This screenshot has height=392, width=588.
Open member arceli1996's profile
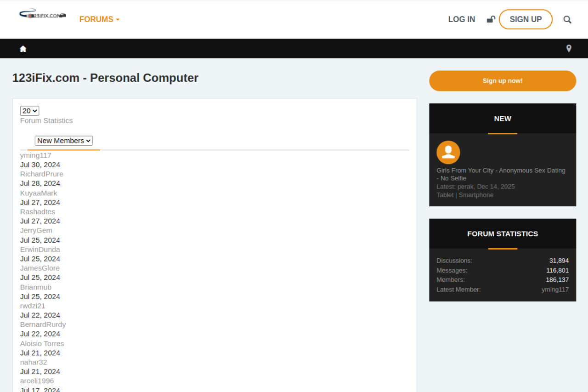coord(37,381)
